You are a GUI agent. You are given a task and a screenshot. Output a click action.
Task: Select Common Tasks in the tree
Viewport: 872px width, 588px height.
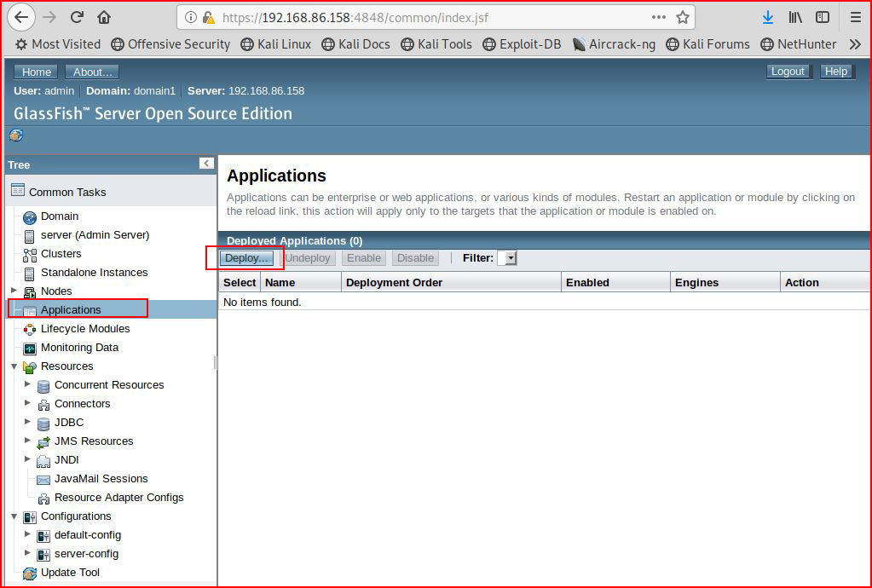point(67,192)
